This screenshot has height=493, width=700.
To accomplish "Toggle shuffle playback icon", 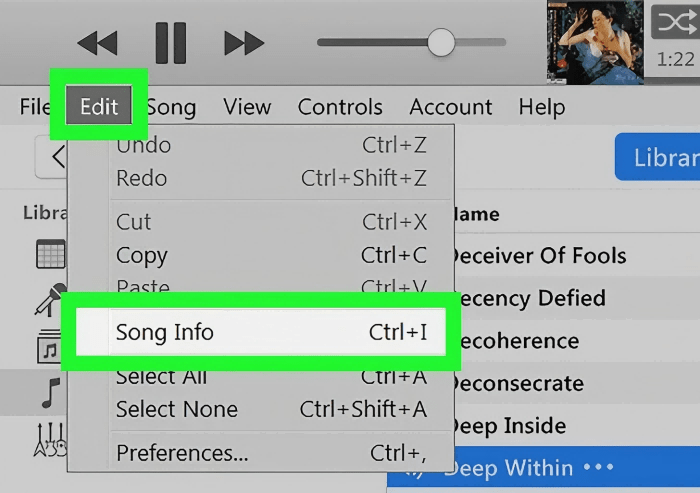I will pyautogui.click(x=674, y=21).
